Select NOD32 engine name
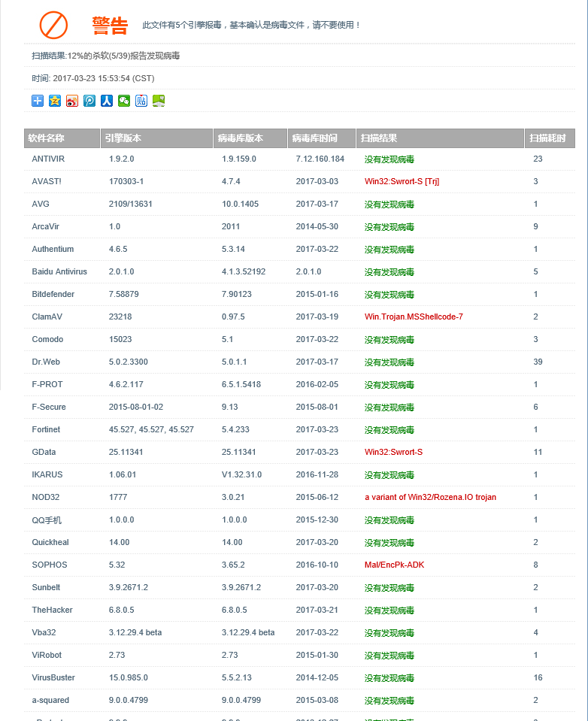This screenshot has width=588, height=721. [46, 497]
